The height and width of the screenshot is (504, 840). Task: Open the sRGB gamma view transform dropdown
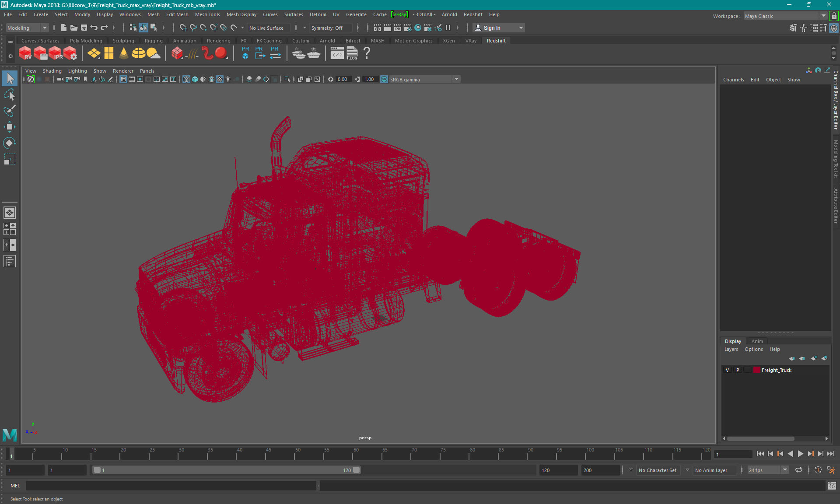click(x=424, y=79)
